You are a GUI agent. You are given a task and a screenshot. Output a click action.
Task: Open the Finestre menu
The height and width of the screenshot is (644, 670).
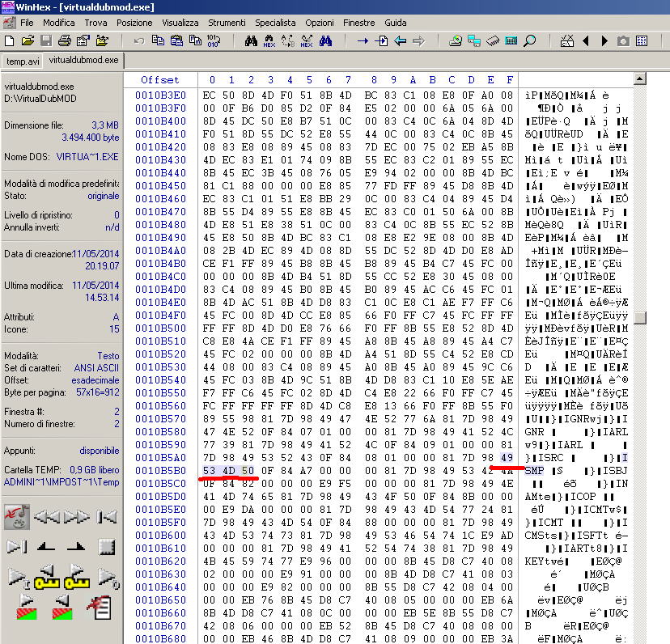[359, 23]
